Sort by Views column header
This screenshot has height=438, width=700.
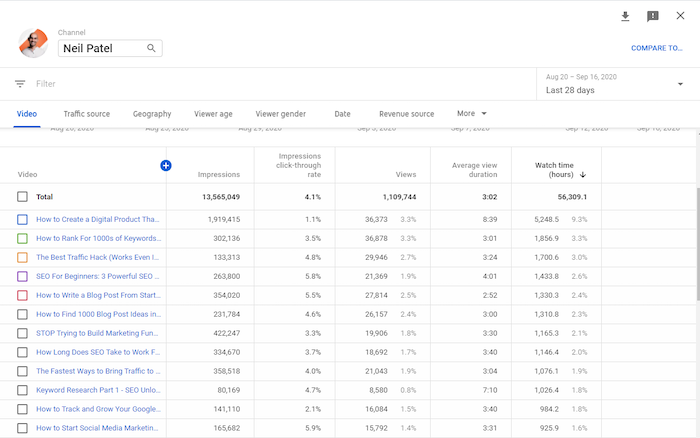[406, 175]
